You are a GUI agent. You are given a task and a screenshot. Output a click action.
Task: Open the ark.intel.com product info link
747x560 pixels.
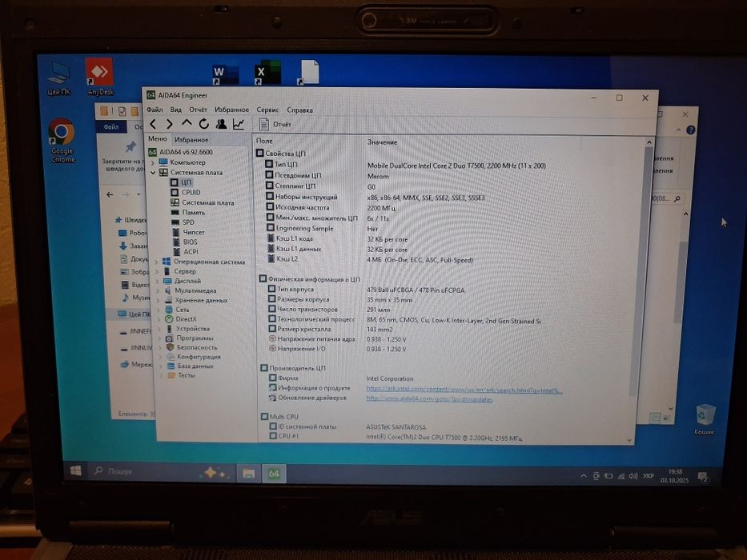coord(464,390)
